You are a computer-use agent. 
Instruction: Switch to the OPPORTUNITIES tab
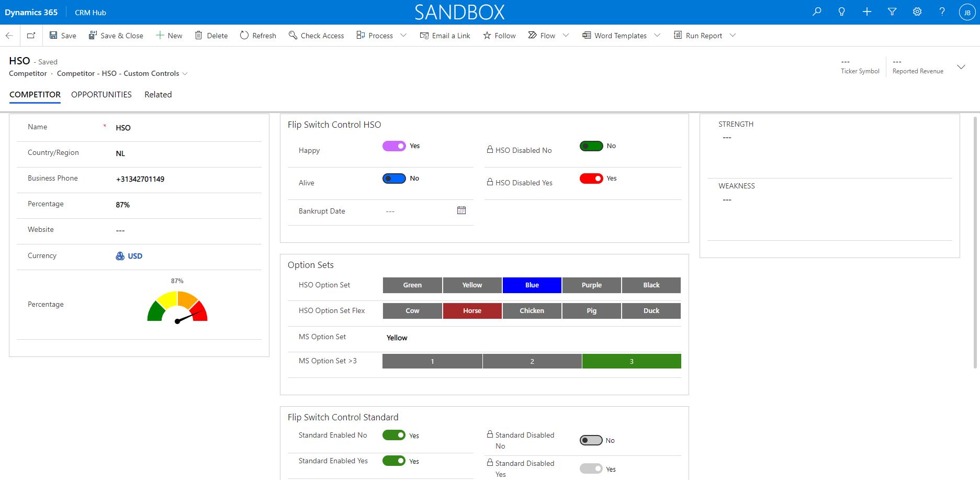coord(102,95)
